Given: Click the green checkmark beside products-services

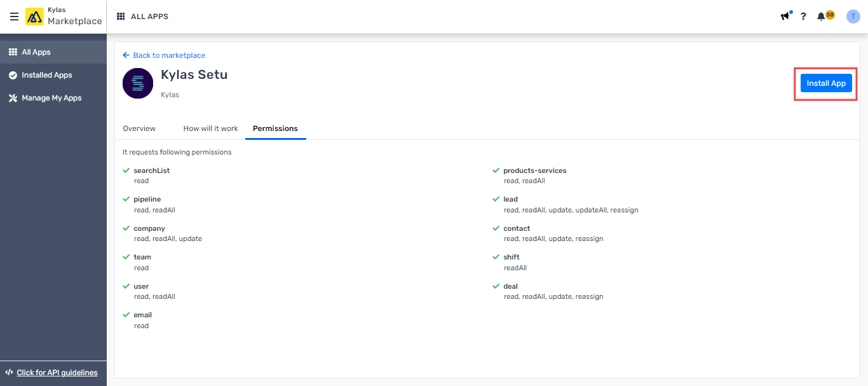Looking at the screenshot, I should tap(496, 170).
